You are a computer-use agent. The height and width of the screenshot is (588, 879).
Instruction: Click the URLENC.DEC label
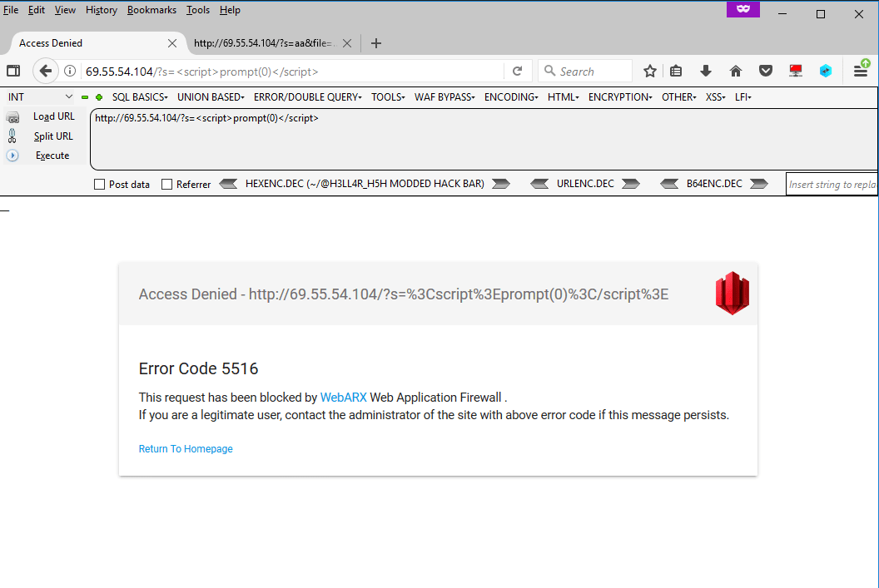click(585, 184)
